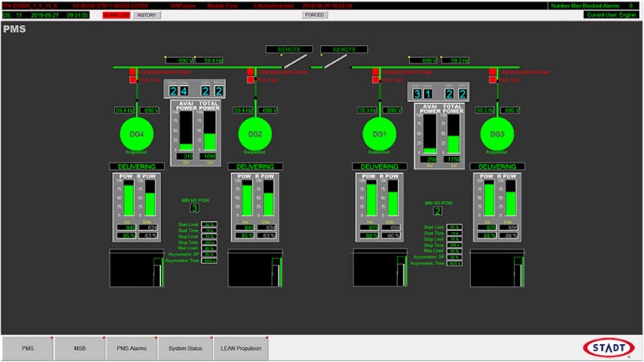This screenshot has height=362, width=644.
Task: Click red Communication Down indicator above DG4
Action: [133, 72]
